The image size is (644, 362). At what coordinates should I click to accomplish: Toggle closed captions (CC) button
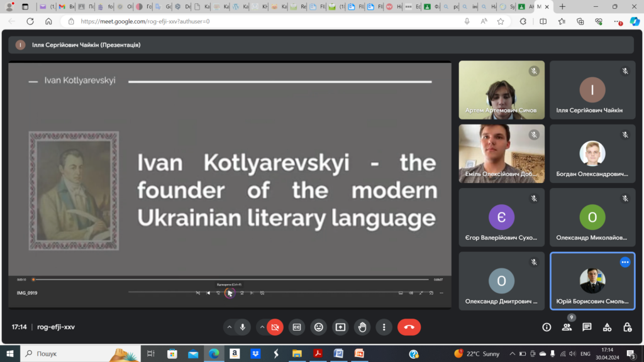tap(296, 327)
